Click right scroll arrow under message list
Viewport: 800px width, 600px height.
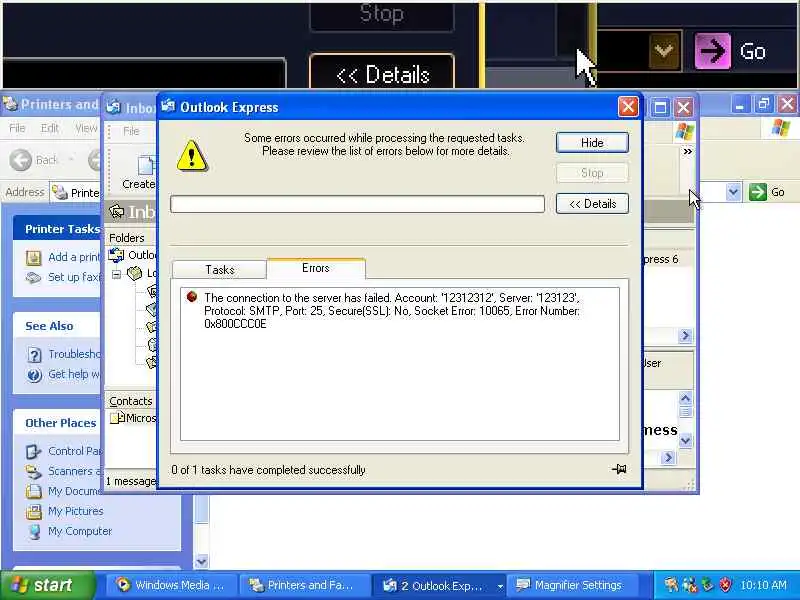click(685, 335)
